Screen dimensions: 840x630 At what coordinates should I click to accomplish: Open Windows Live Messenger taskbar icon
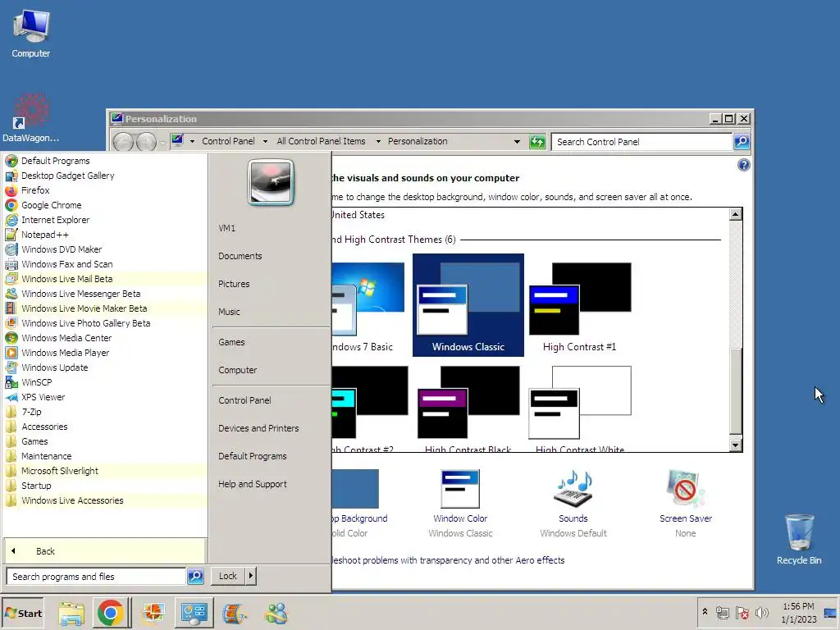tap(277, 614)
